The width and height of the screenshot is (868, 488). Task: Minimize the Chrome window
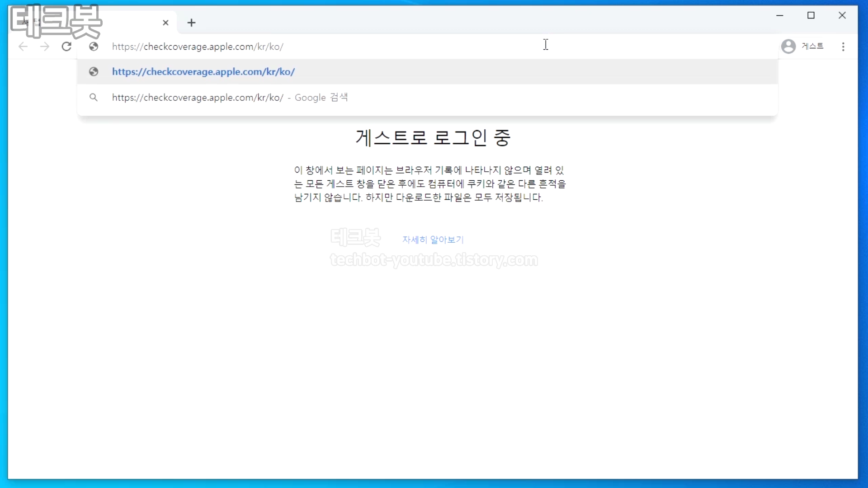(x=780, y=15)
